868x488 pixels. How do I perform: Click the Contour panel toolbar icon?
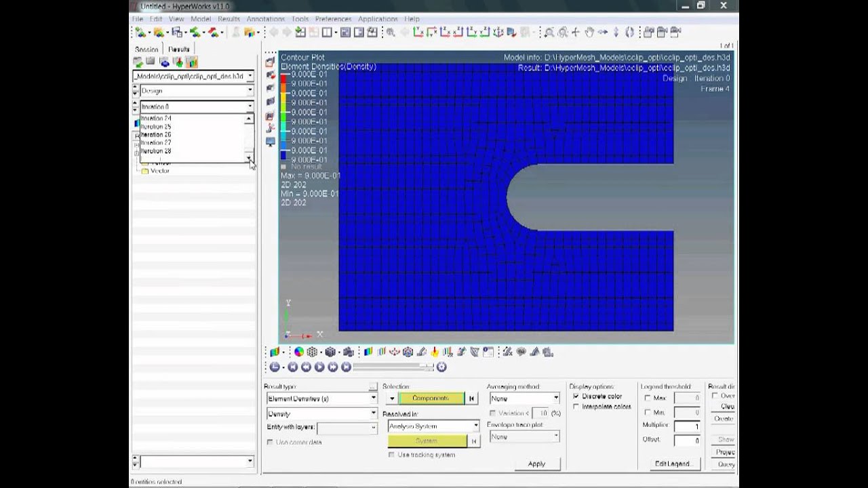pyautogui.click(x=368, y=352)
